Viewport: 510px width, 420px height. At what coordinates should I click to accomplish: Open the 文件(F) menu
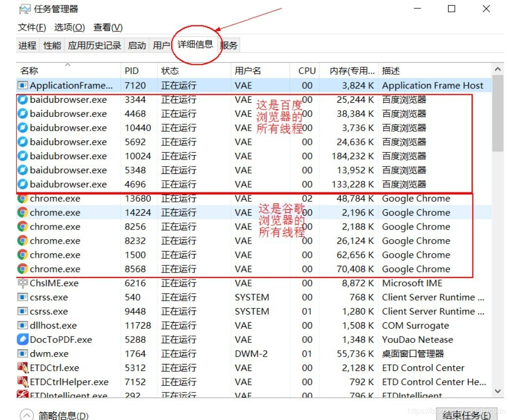click(32, 28)
